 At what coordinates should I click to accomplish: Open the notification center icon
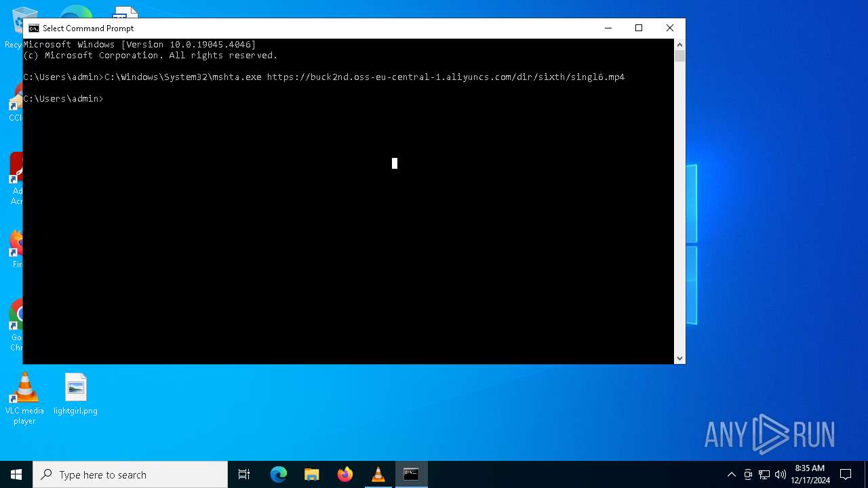tap(846, 474)
